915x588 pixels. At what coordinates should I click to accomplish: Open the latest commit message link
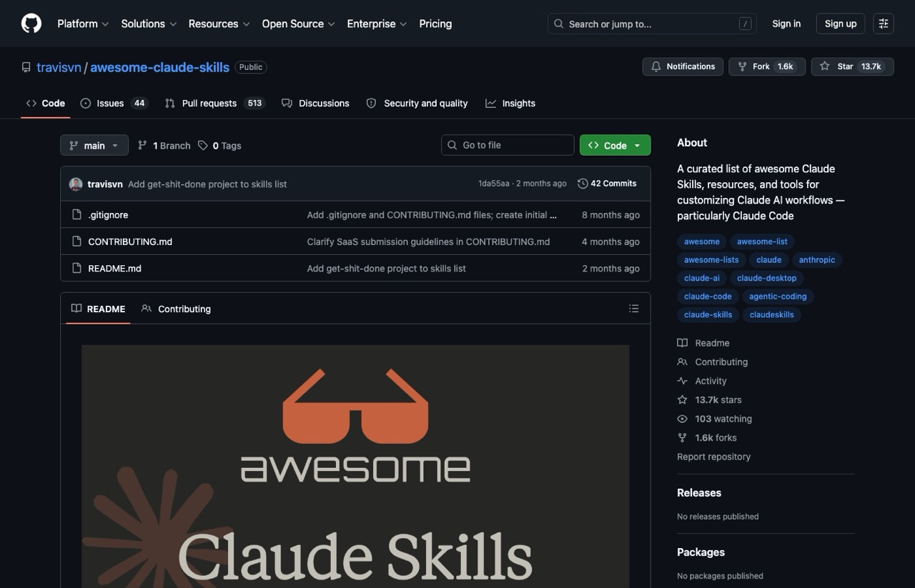tap(207, 184)
